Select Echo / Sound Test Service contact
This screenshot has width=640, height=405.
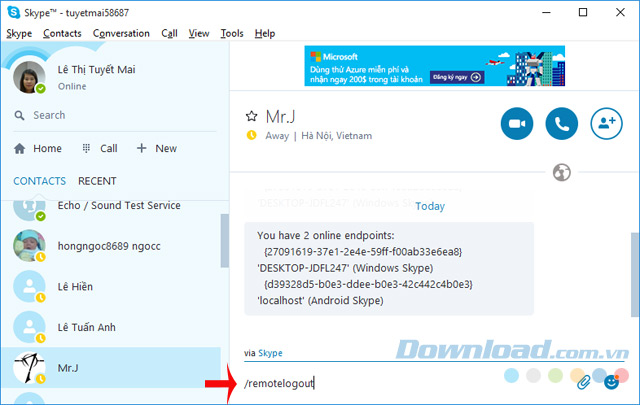click(111, 208)
